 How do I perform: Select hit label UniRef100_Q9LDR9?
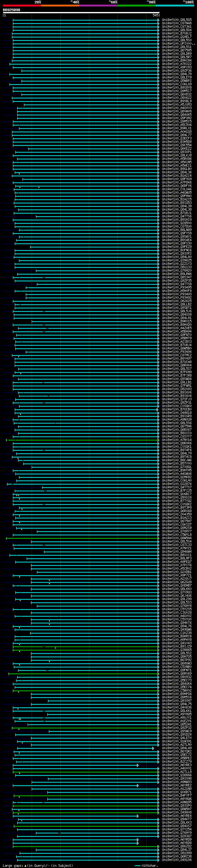pyautogui.click(x=177, y=54)
